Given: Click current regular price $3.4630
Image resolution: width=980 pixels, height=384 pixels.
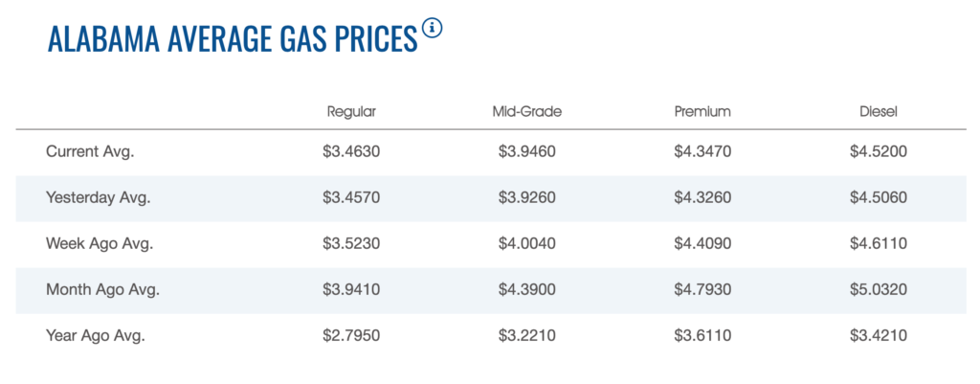Looking at the screenshot, I should [x=351, y=152].
